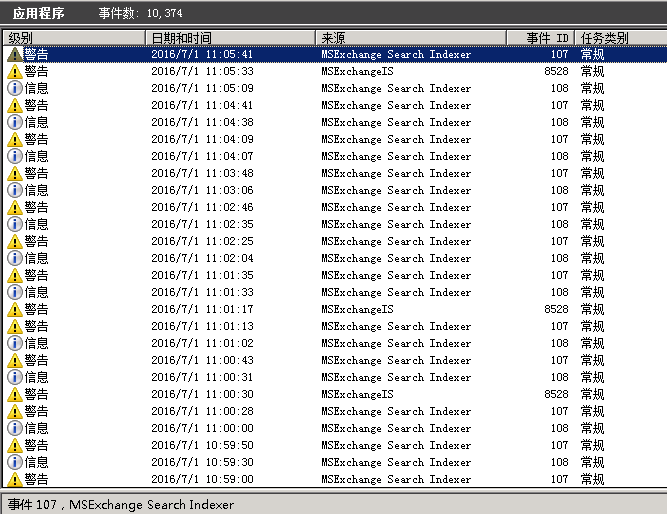667x514 pixels.
Task: Sort by the 日期和时间 column header
Action: pos(230,38)
